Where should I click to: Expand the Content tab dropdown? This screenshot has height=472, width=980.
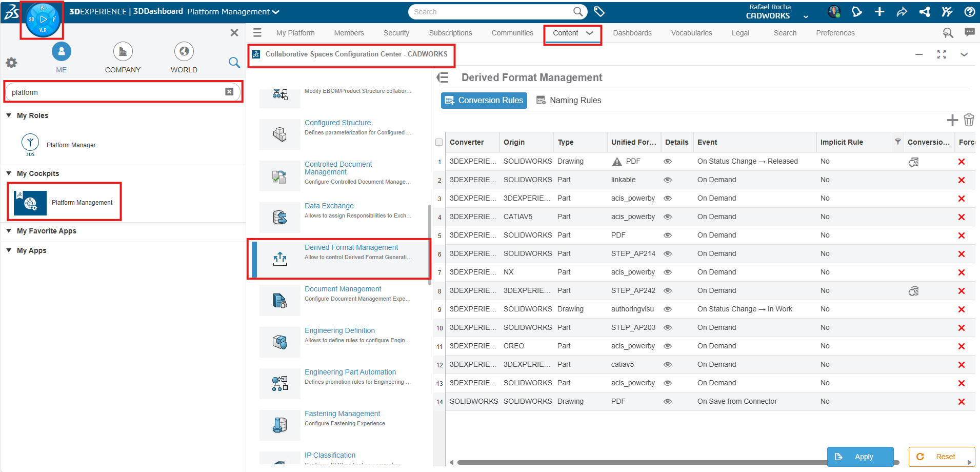(590, 33)
